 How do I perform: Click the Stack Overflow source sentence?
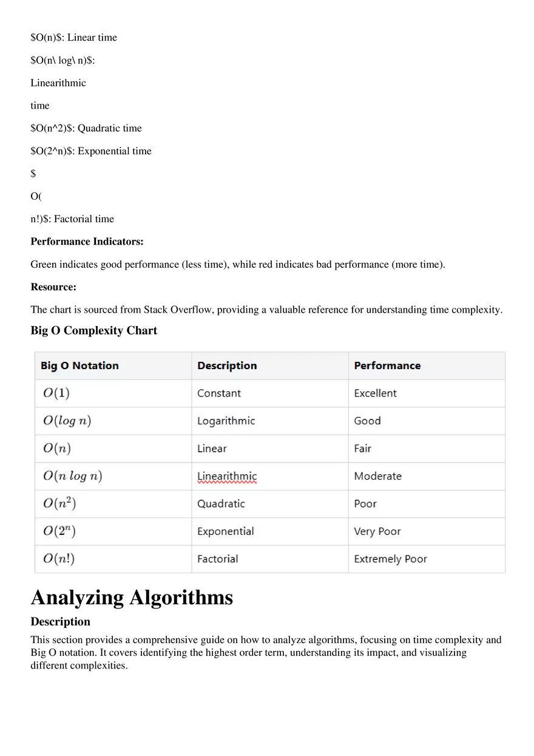tap(266, 310)
